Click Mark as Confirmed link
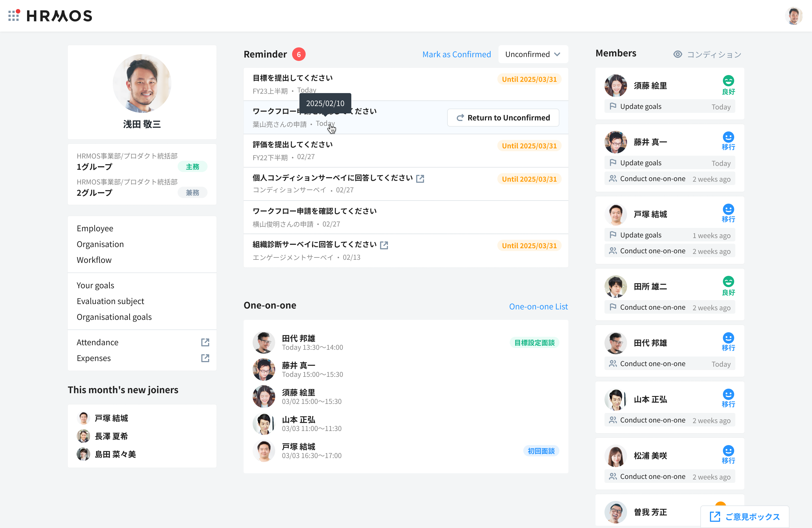 coord(456,54)
